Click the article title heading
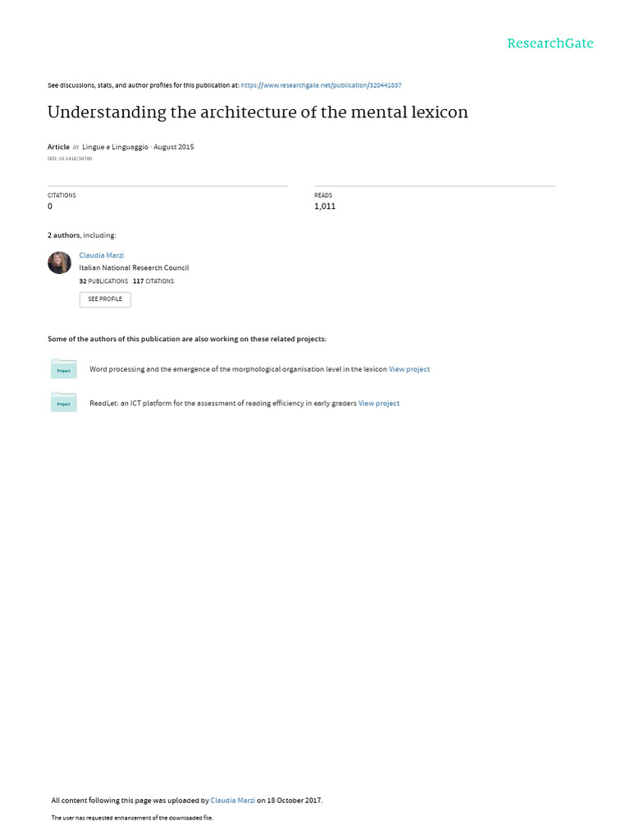 tap(258, 112)
